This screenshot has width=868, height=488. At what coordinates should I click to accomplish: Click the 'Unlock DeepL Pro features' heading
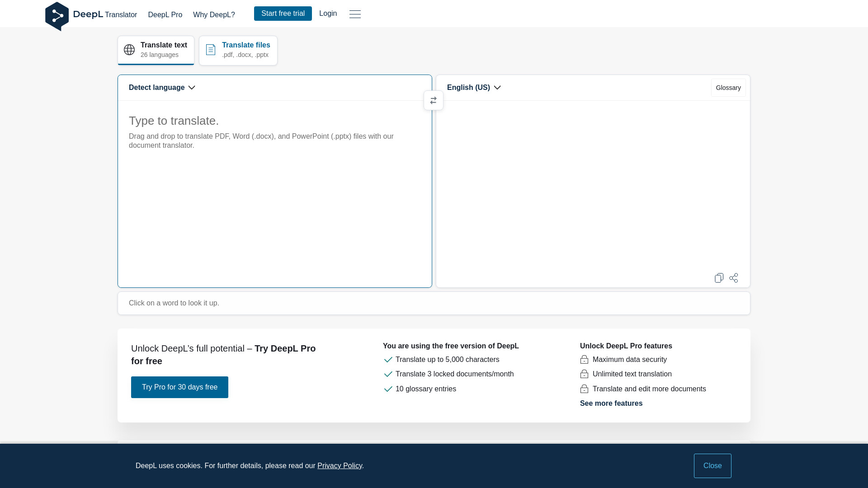click(626, 346)
